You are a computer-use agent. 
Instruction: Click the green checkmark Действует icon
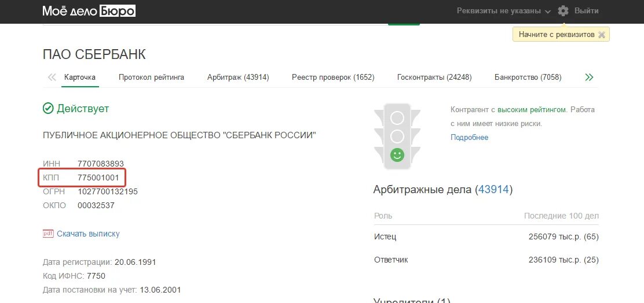pyautogui.click(x=48, y=109)
